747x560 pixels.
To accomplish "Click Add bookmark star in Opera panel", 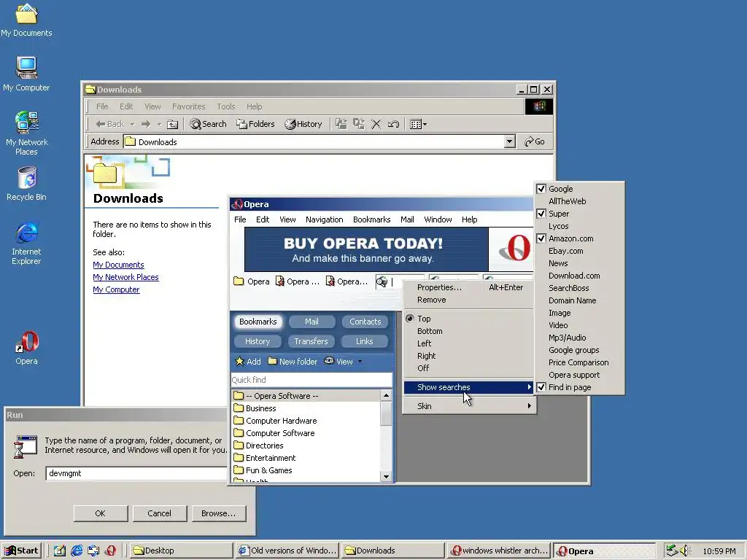I will tap(248, 362).
